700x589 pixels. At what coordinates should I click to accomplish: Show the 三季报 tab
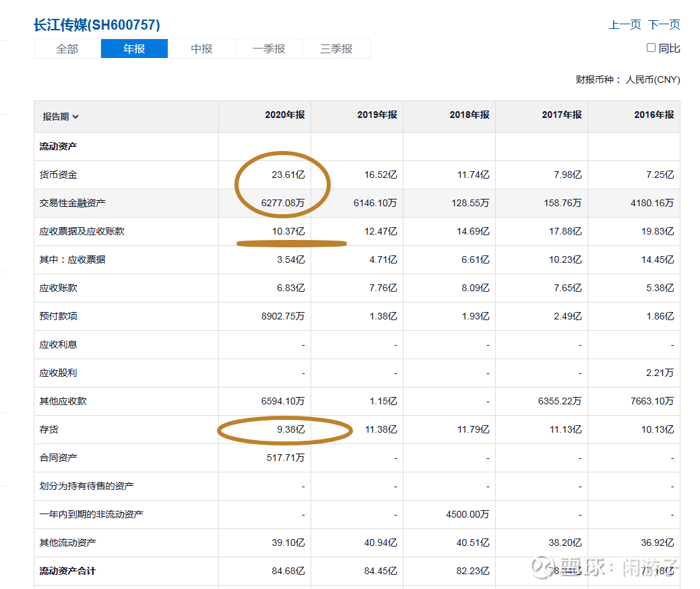tap(336, 49)
